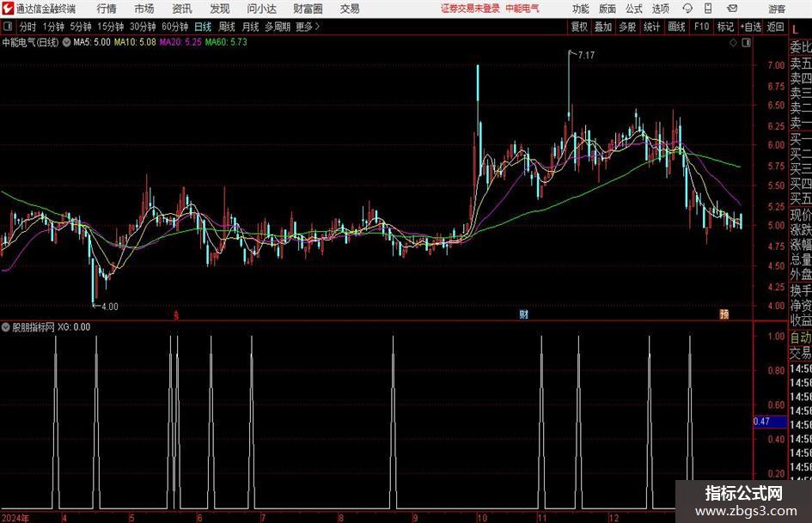Click the 7.17 high price label
This screenshot has height=523, width=812.
[x=586, y=55]
